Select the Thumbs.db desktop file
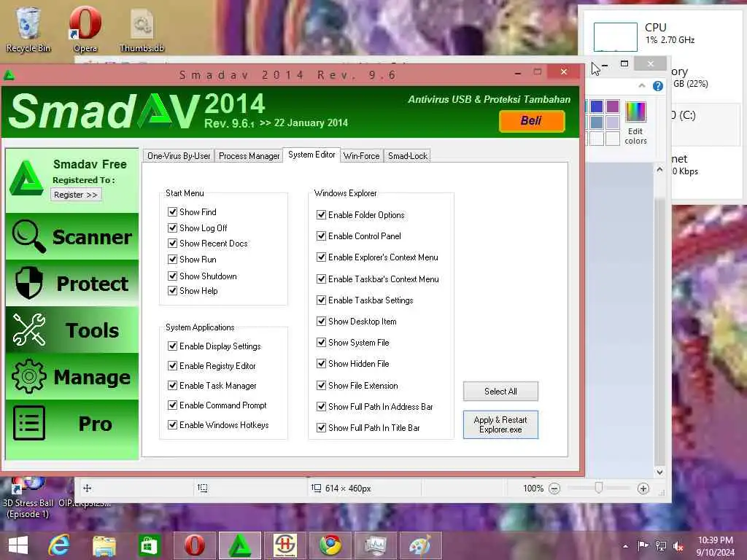 click(x=142, y=29)
